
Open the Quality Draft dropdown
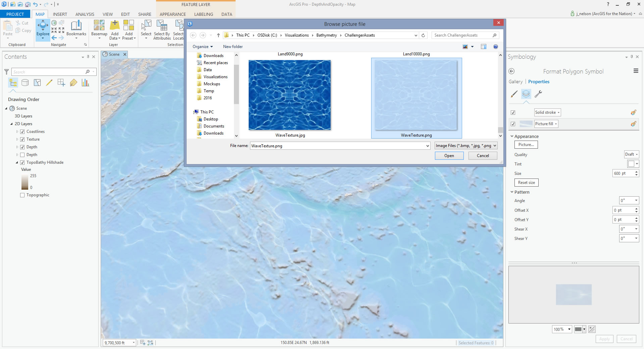click(x=631, y=154)
